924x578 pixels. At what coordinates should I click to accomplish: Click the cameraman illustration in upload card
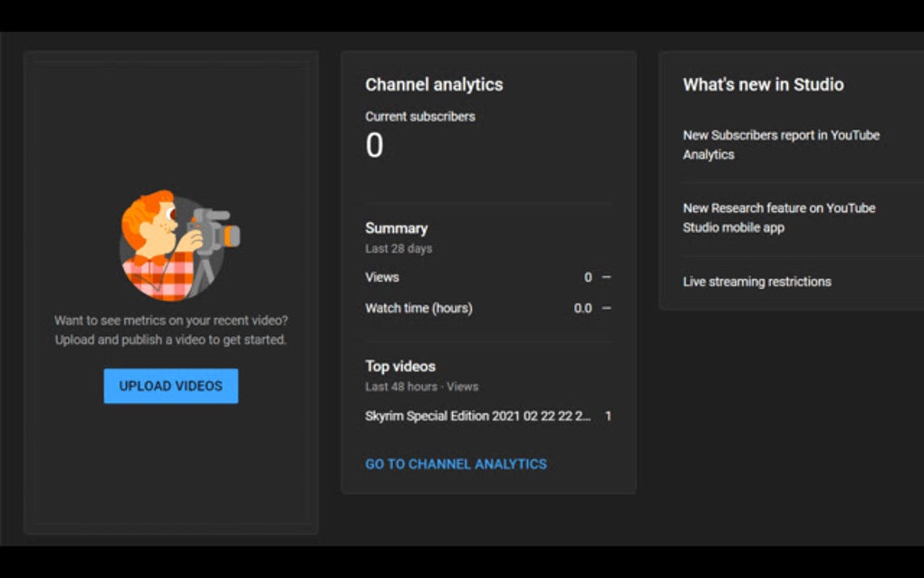click(x=171, y=243)
